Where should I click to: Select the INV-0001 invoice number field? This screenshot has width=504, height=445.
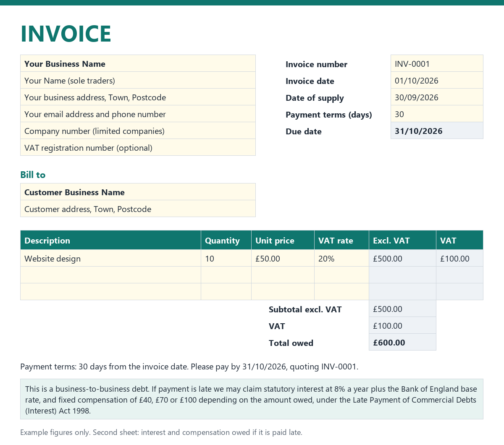point(437,63)
